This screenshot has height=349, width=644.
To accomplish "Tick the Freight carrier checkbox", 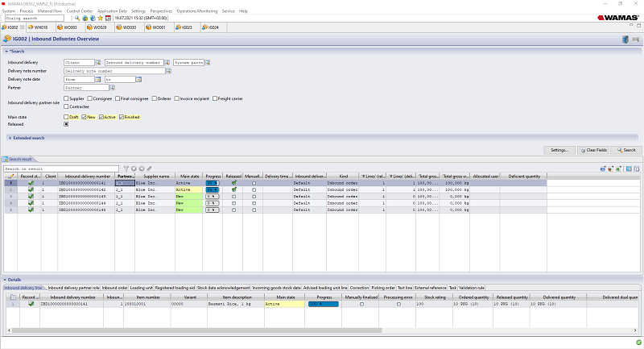I will coord(215,98).
